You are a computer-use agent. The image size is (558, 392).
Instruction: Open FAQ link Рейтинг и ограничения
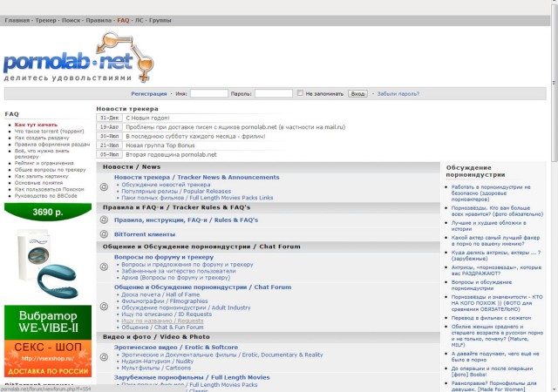pyautogui.click(x=44, y=163)
